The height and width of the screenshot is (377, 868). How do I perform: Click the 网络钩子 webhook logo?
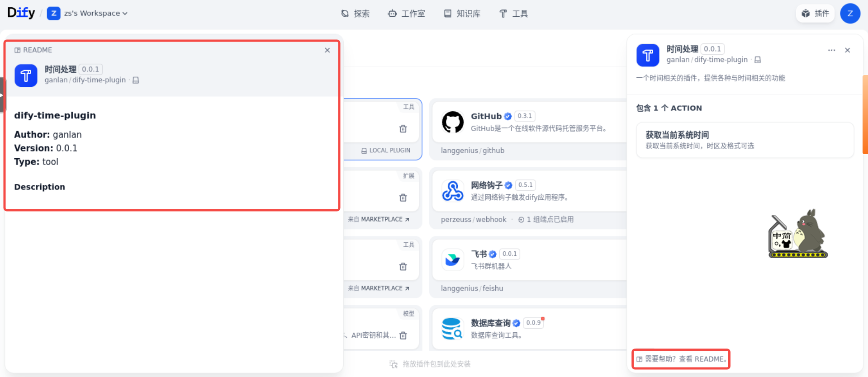click(x=453, y=191)
